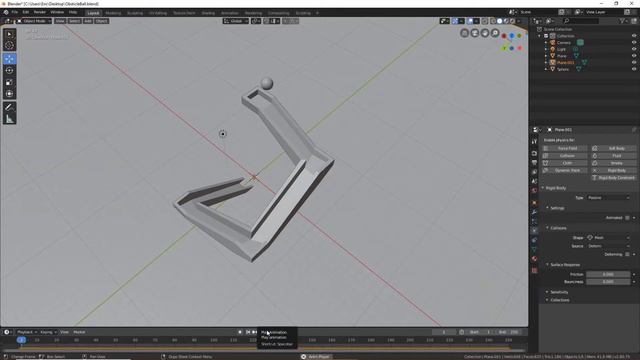Activate the Move tool

(9, 59)
